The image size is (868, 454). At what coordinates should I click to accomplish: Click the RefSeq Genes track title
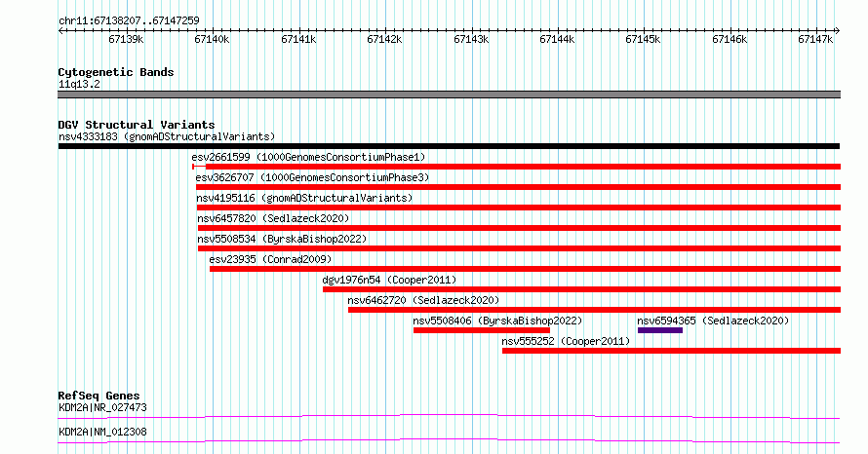coord(99,396)
